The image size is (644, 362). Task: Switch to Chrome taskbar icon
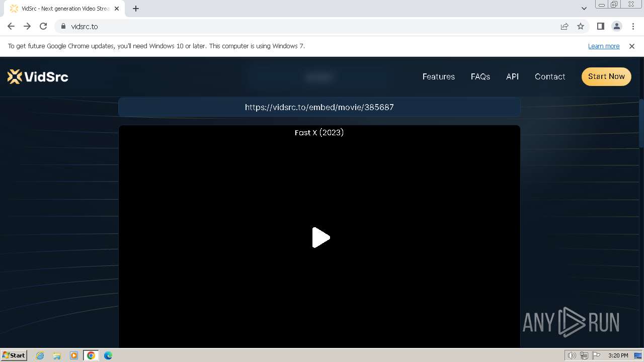[x=91, y=355]
